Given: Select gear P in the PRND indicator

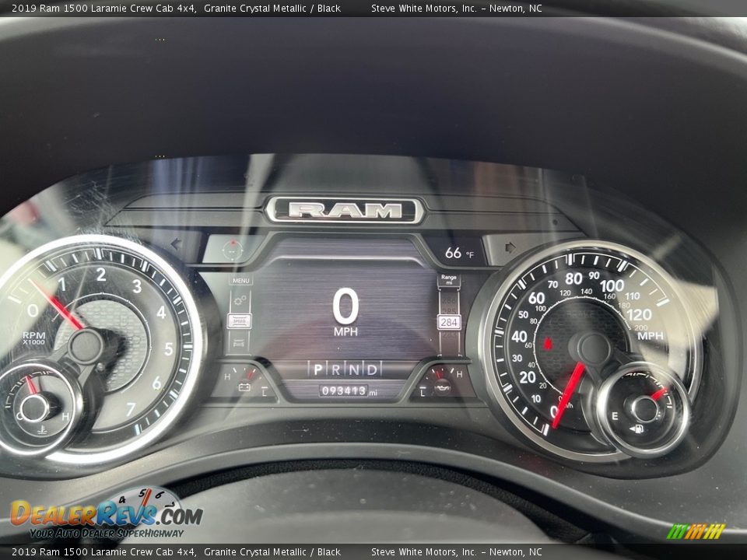Looking at the screenshot, I should 317,369.
